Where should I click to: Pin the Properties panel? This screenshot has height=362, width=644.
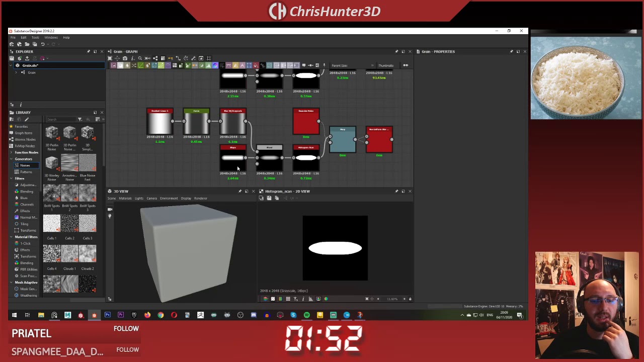tap(512, 51)
